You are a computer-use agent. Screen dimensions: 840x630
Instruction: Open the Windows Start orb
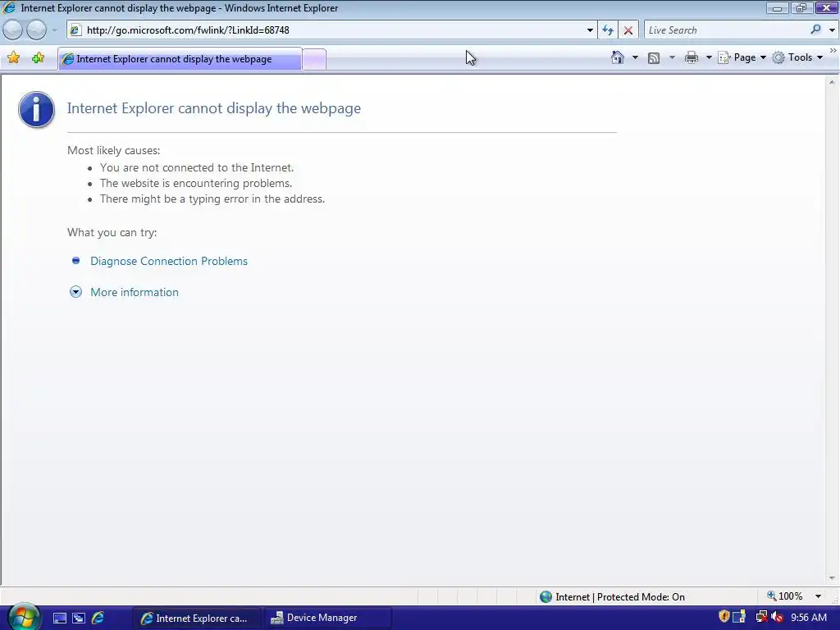23,616
